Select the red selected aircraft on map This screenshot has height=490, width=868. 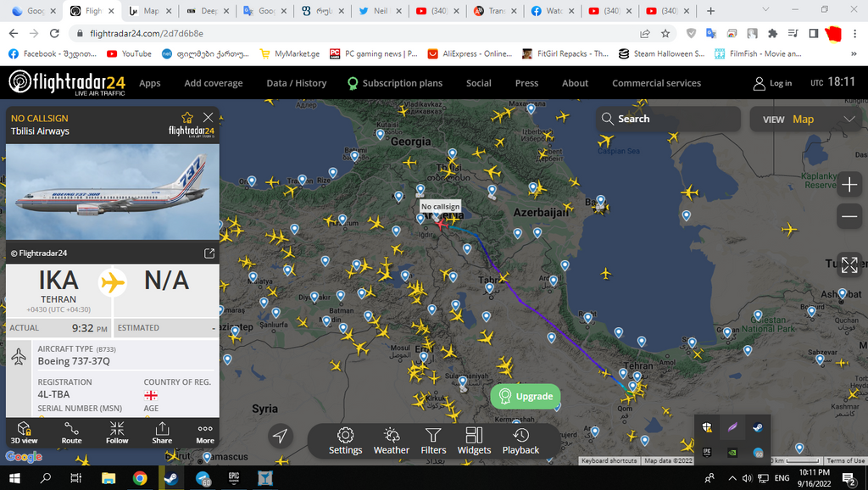441,225
